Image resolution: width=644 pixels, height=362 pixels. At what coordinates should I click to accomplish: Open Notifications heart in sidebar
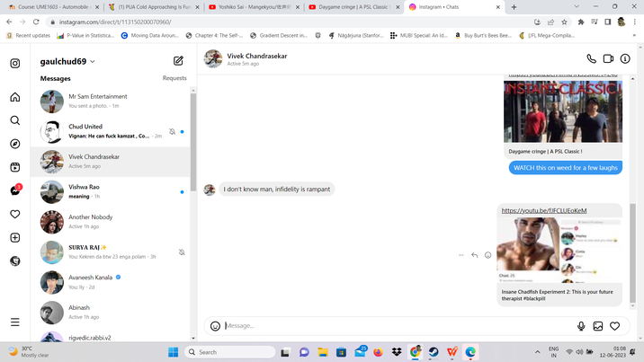pos(15,214)
